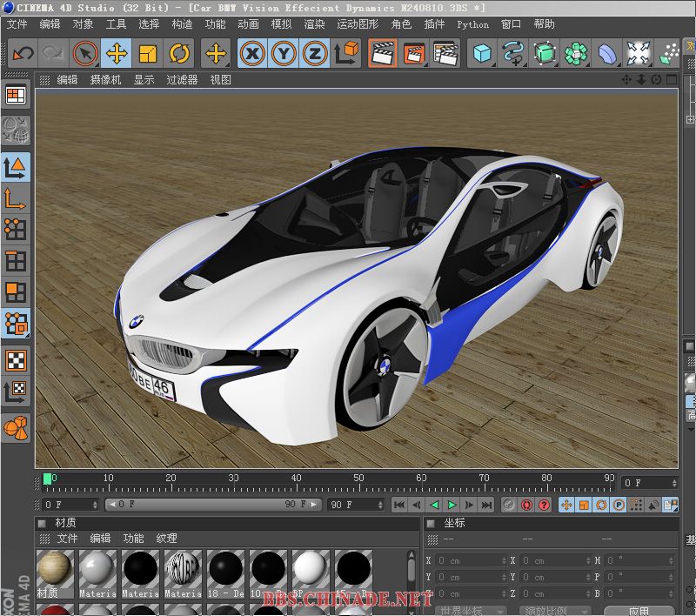Render the active view with clapperboard icon
The height and width of the screenshot is (616, 696).
pyautogui.click(x=383, y=54)
